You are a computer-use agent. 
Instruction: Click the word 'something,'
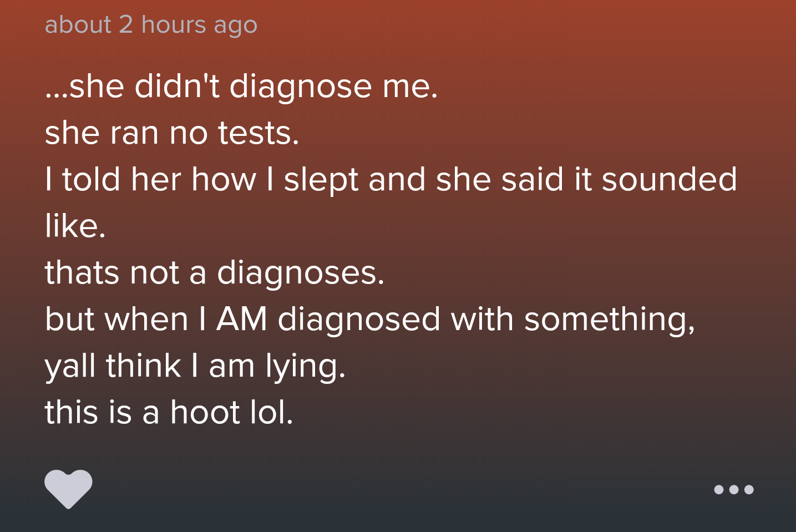tap(610, 320)
